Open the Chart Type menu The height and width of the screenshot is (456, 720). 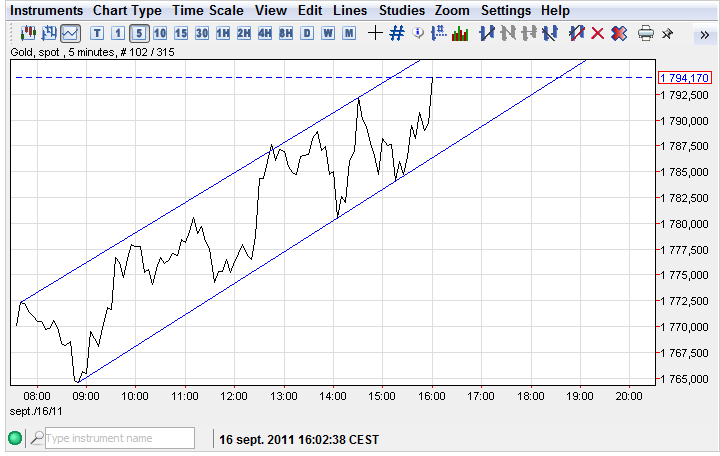pos(127,11)
